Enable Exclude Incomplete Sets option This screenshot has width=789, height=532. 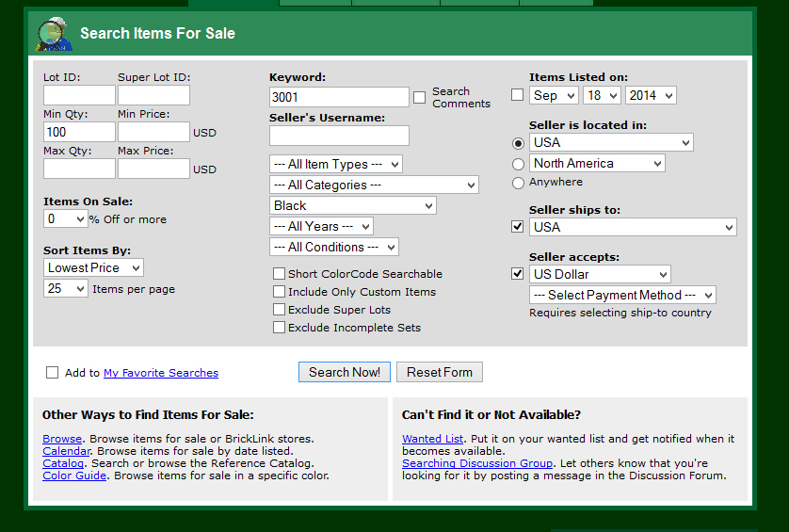point(279,327)
